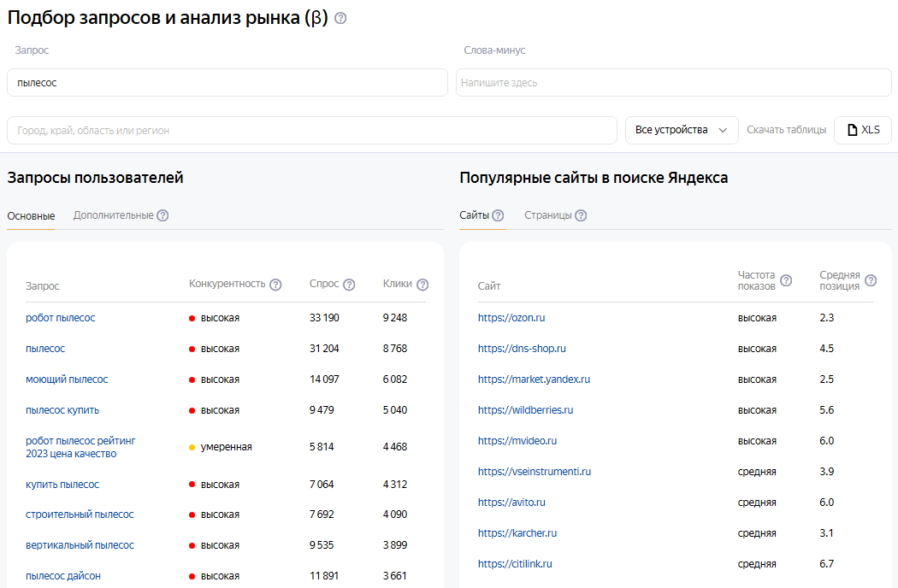
Task: Click help icon next to Спрос column
Action: pos(349,285)
